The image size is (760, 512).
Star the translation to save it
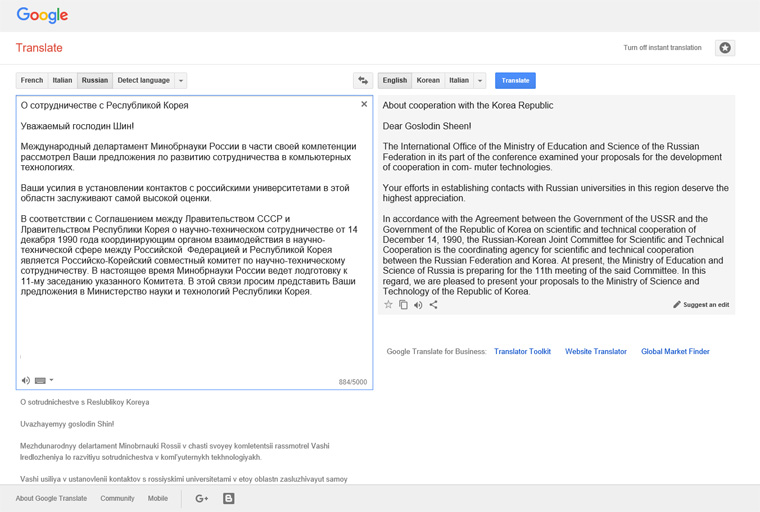click(x=388, y=304)
